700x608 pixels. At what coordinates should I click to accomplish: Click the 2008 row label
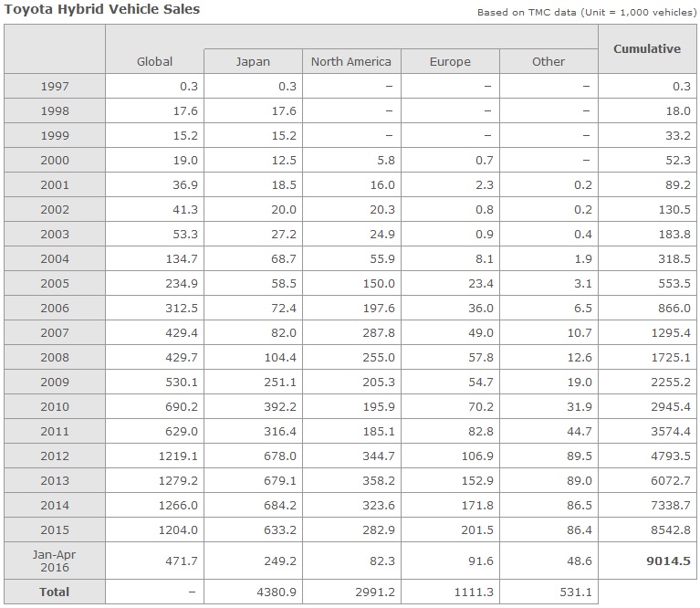55,357
